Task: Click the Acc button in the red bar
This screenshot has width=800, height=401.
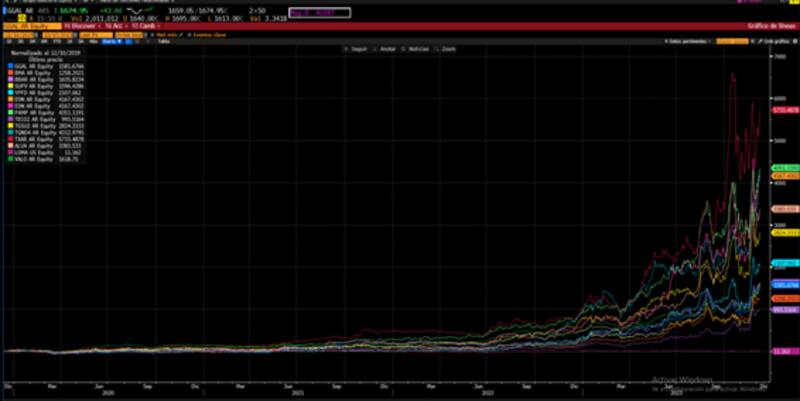Action: click(x=112, y=26)
